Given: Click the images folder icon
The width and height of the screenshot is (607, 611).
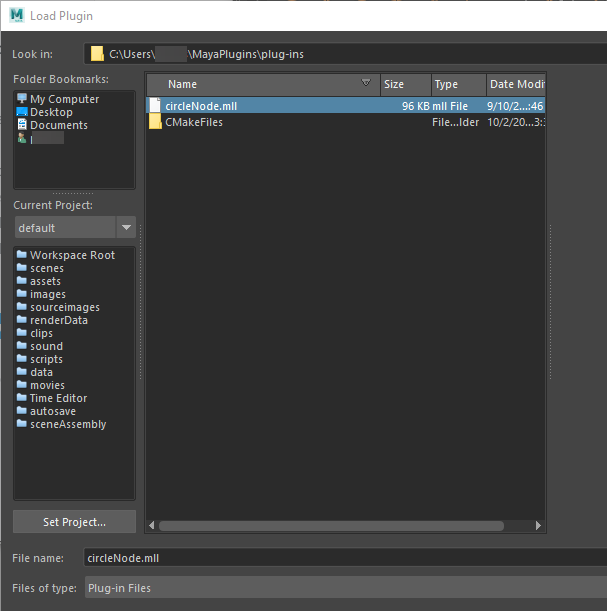Looking at the screenshot, I should 22,293.
